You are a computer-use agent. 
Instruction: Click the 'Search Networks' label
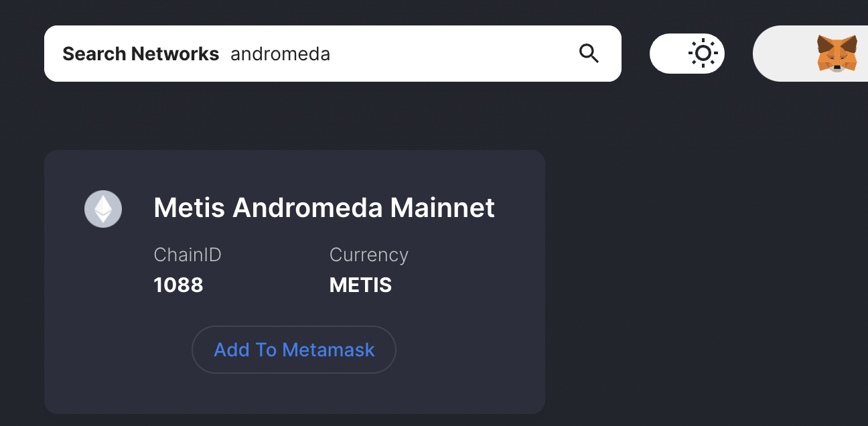141,54
